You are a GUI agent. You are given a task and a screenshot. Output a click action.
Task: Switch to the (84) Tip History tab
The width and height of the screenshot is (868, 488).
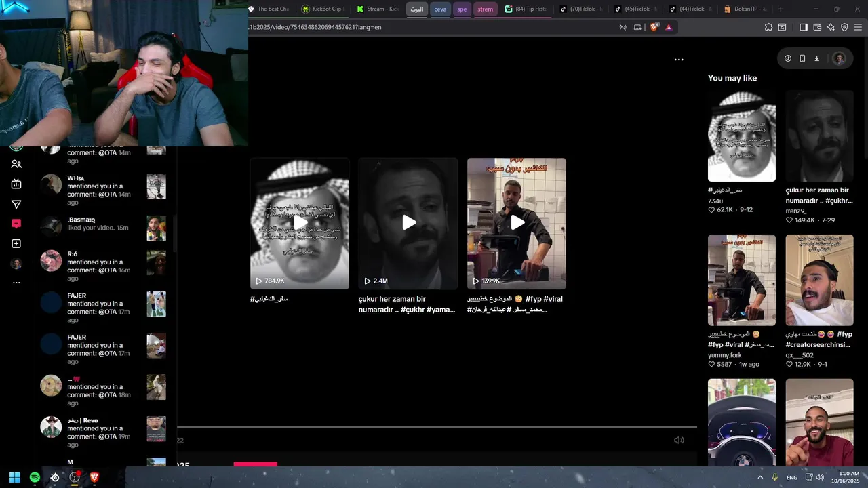click(526, 9)
